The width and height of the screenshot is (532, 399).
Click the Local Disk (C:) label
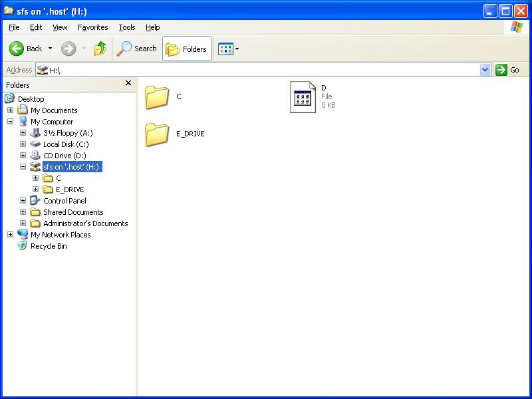pyautogui.click(x=66, y=144)
